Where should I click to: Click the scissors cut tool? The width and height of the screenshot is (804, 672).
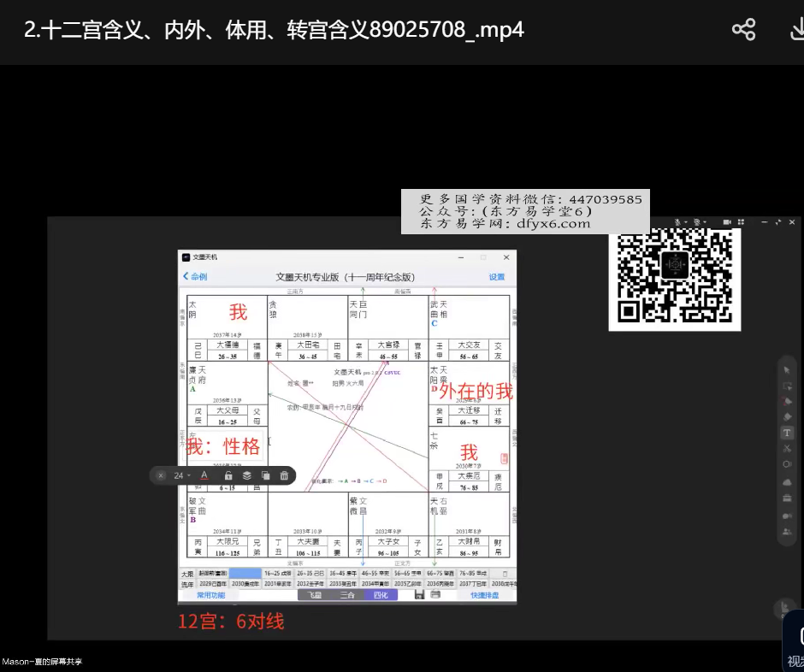click(787, 449)
